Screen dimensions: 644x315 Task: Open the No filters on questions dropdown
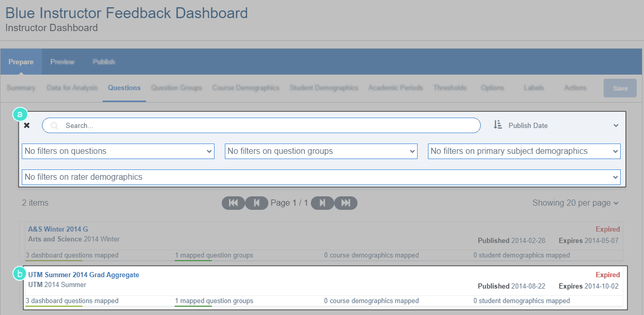118,151
